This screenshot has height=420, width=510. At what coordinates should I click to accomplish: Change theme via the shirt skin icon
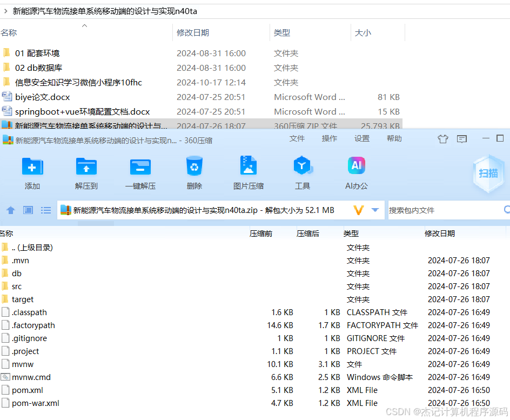coord(443,139)
